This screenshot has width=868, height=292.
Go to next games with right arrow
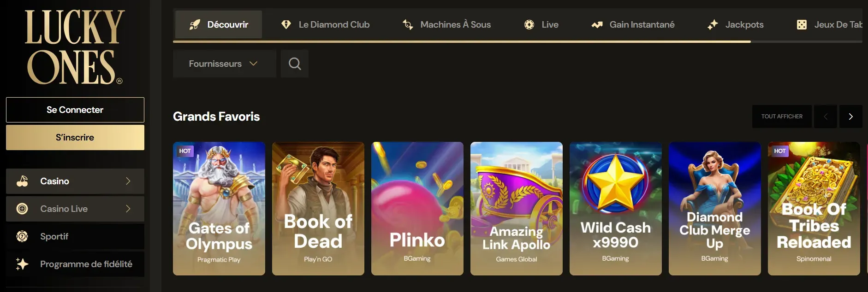pyautogui.click(x=851, y=117)
